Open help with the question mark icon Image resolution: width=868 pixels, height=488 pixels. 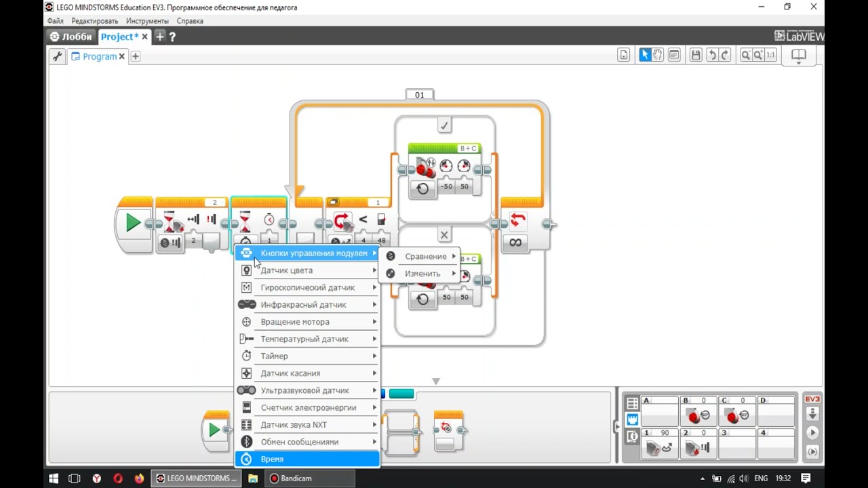click(x=172, y=37)
